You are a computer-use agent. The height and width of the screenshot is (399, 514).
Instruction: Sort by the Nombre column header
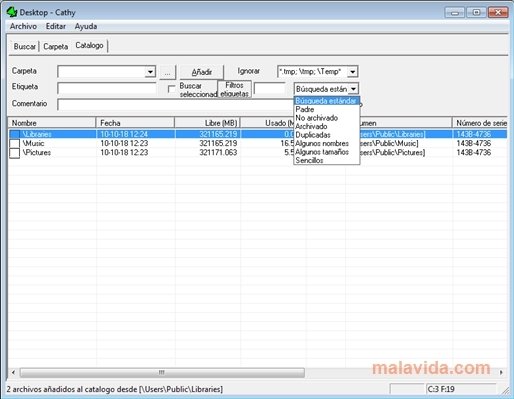52,123
